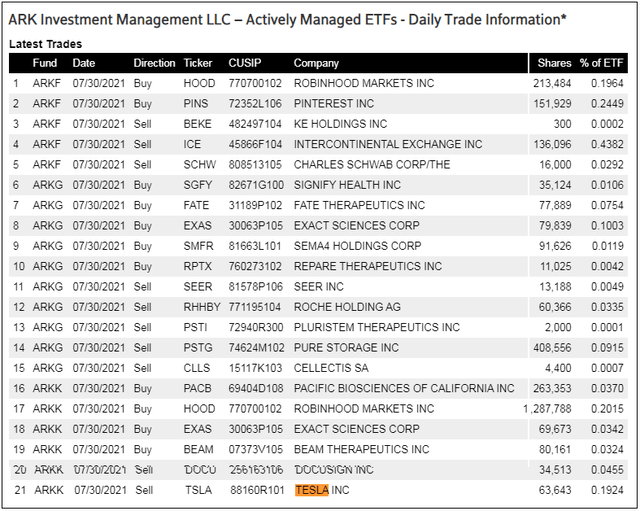Click the Date column header
Image resolution: width=640 pixels, height=511 pixels.
(x=84, y=63)
